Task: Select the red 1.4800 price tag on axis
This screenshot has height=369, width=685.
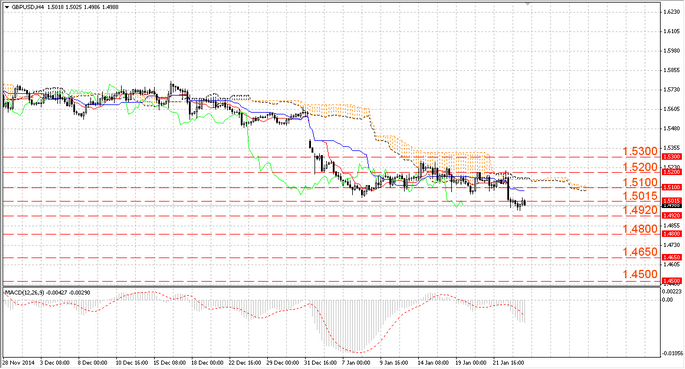Action: point(672,234)
